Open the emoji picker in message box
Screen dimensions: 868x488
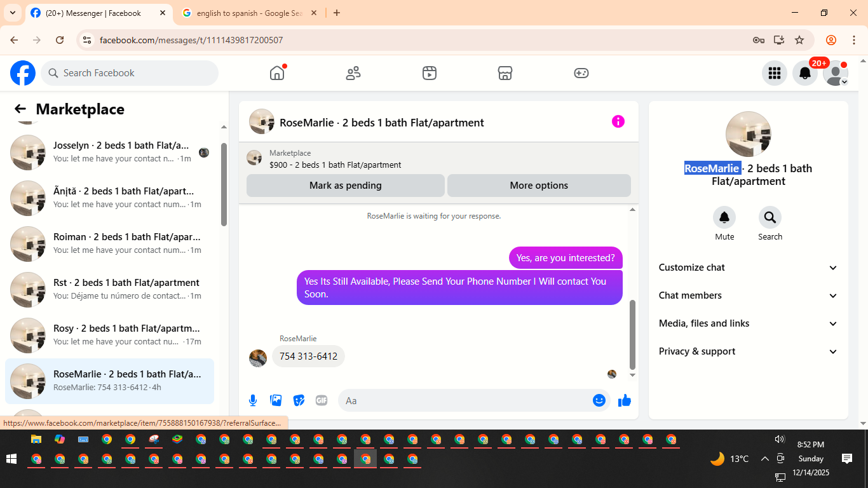point(599,400)
